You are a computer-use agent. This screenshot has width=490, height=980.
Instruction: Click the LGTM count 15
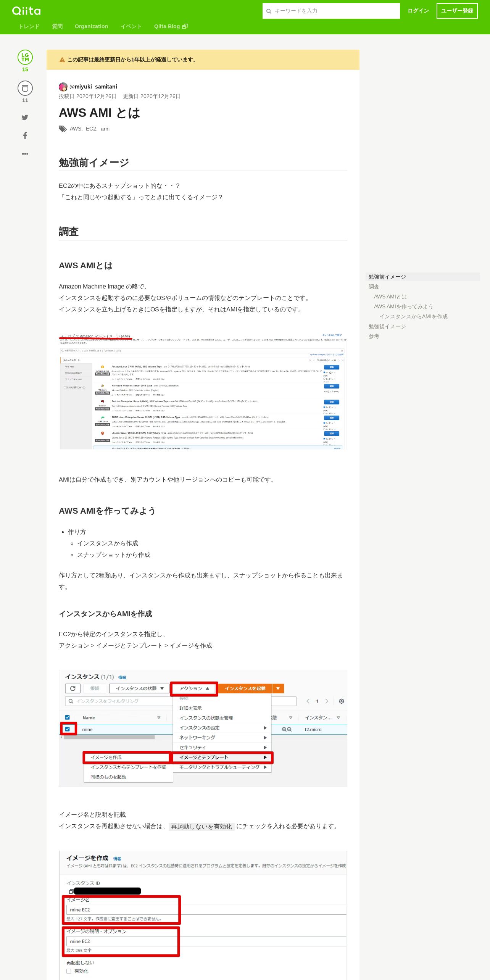pyautogui.click(x=25, y=69)
